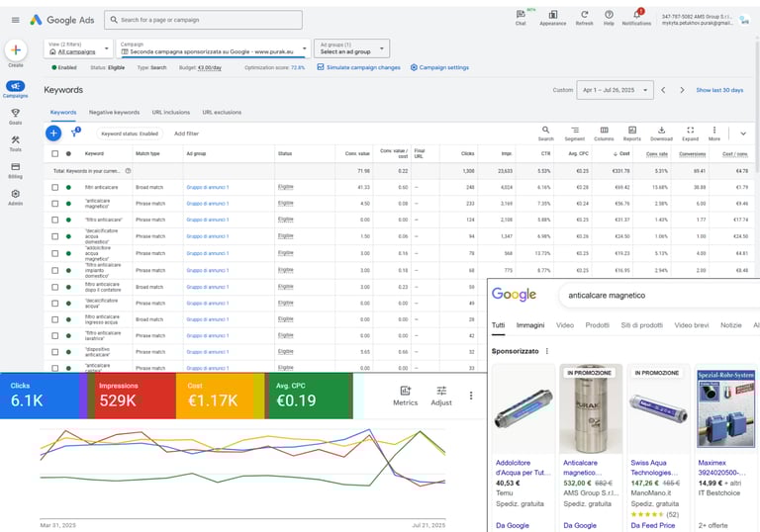Image resolution: width=760 pixels, height=532 pixels.
Task: Switch to the Negative keywords tab
Action: [x=114, y=113]
